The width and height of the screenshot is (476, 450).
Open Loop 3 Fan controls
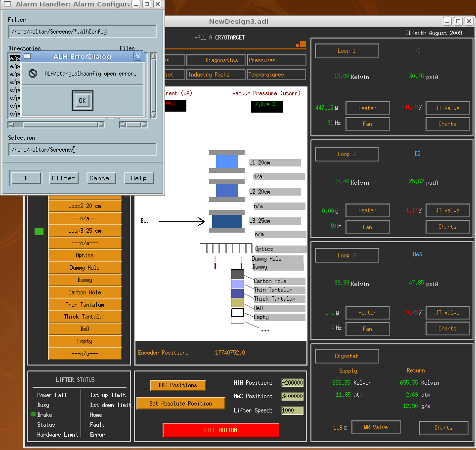367,329
